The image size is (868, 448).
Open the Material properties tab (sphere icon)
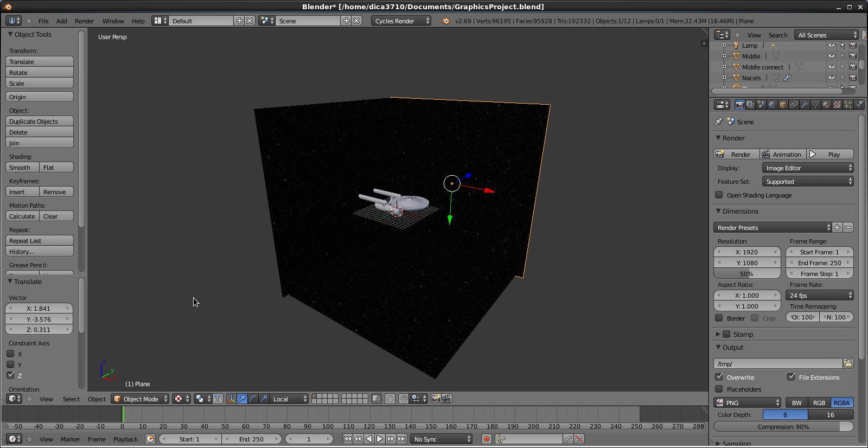pos(826,105)
